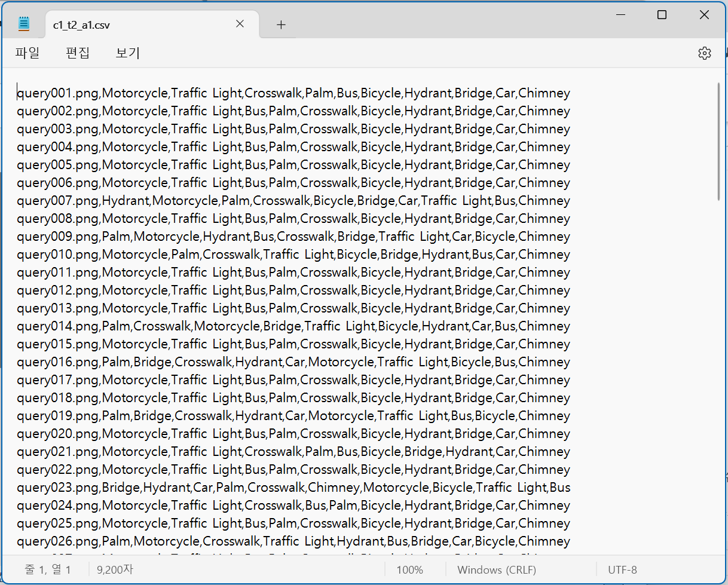Click the query019.png text line
The image size is (728, 585).
(x=293, y=416)
